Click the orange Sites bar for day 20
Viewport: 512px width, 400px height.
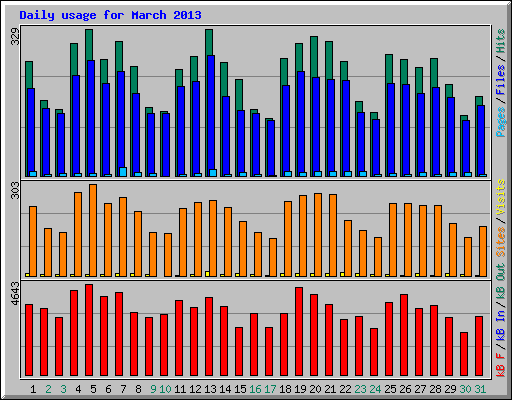[x=318, y=235]
